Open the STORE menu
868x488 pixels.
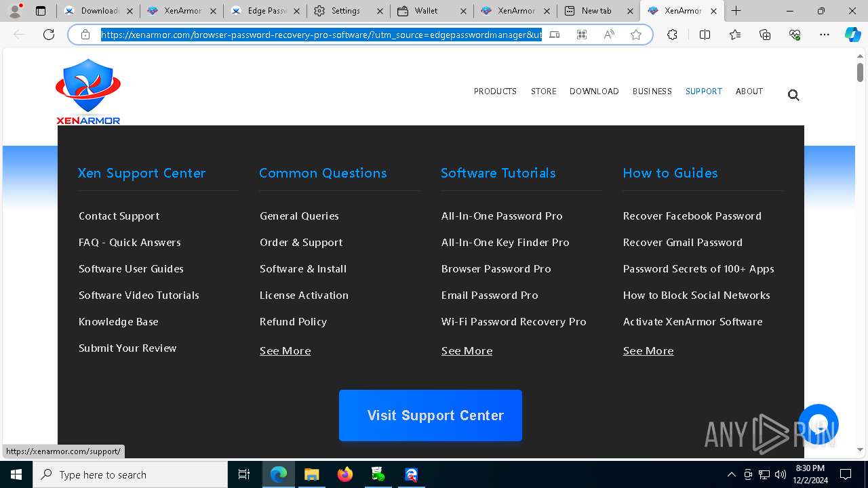pyautogui.click(x=543, y=91)
